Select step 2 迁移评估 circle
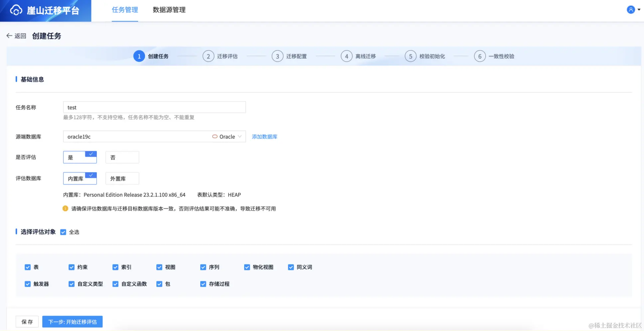This screenshot has height=331, width=644. [208, 56]
